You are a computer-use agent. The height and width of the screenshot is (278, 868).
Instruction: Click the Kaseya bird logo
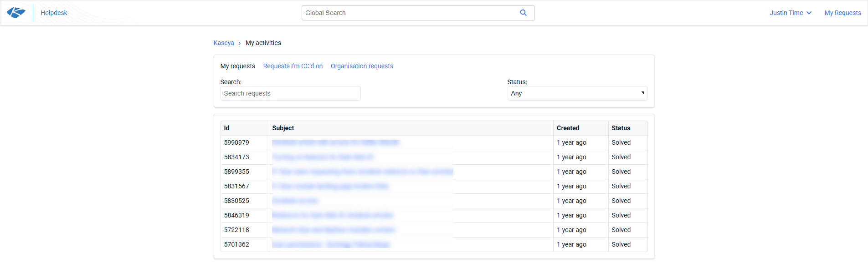pyautogui.click(x=16, y=13)
